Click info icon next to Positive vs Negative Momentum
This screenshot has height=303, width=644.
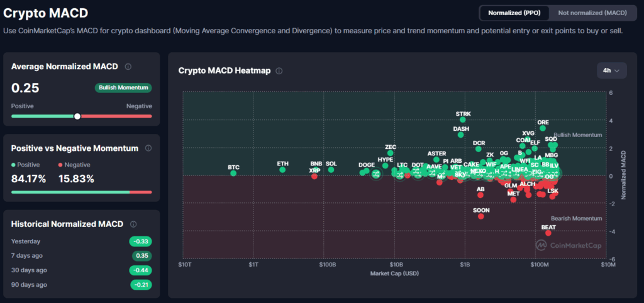[x=148, y=148]
